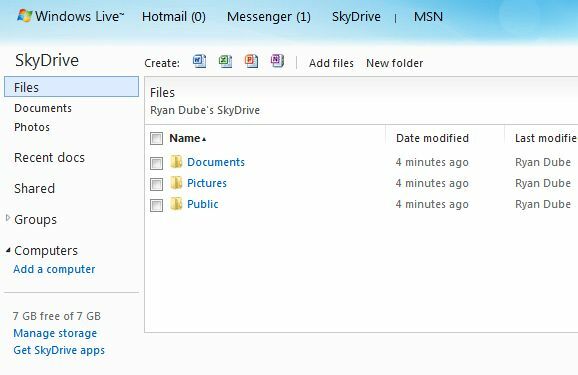This screenshot has width=578, height=375.
Task: Tick the select-all checkbox beside Name
Action: (156, 139)
